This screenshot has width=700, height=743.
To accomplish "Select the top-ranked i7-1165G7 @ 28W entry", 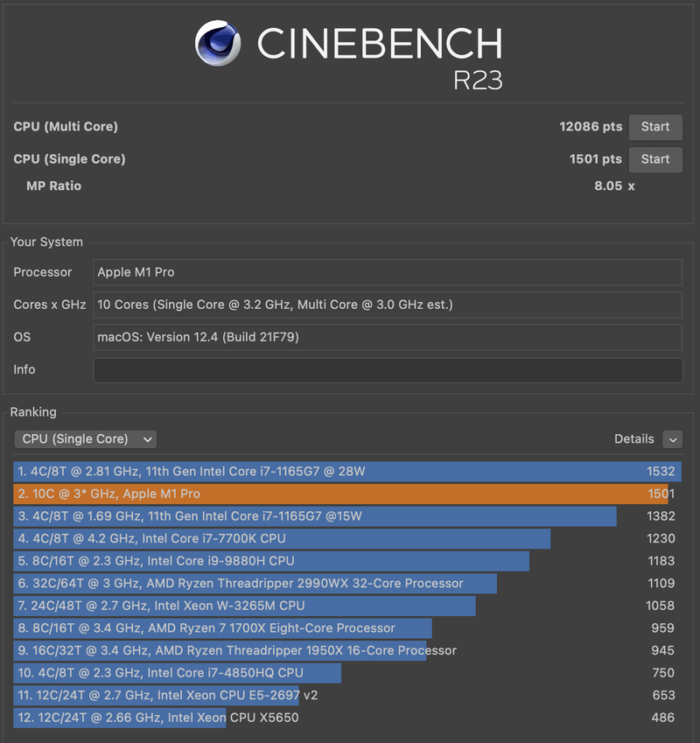I will pyautogui.click(x=346, y=472).
